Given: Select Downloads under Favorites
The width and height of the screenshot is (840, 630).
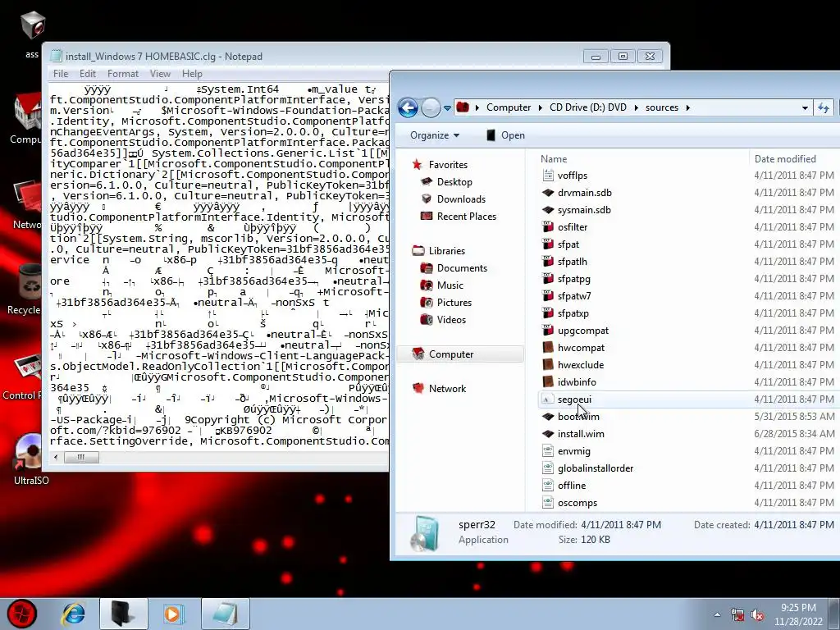Looking at the screenshot, I should (x=461, y=199).
